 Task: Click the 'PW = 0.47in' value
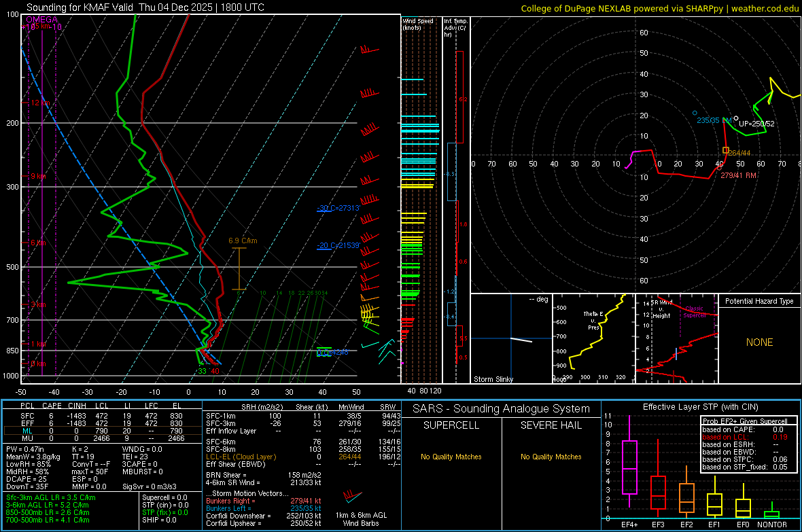click(24, 449)
